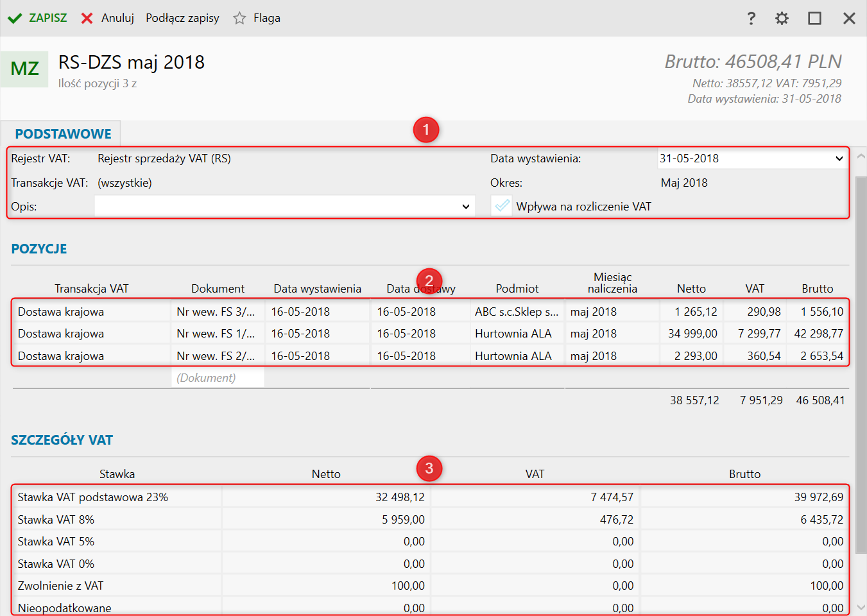Image resolution: width=867 pixels, height=616 pixels.
Task: Click the Transakcje VAT (wszystkie) value
Action: click(124, 183)
